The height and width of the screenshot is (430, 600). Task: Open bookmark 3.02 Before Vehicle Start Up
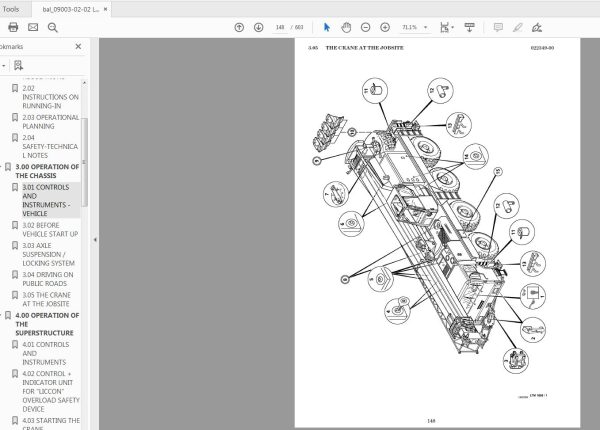point(50,230)
